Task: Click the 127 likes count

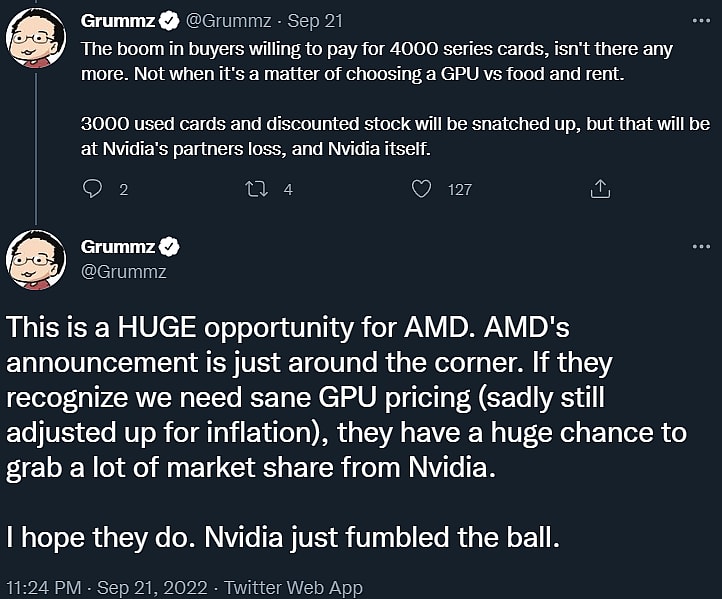Action: 459,188
